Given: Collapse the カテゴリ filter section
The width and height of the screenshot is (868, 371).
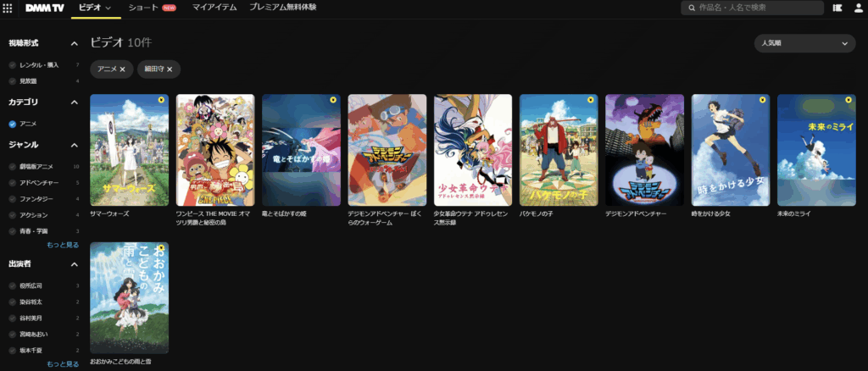Looking at the screenshot, I should tap(75, 102).
